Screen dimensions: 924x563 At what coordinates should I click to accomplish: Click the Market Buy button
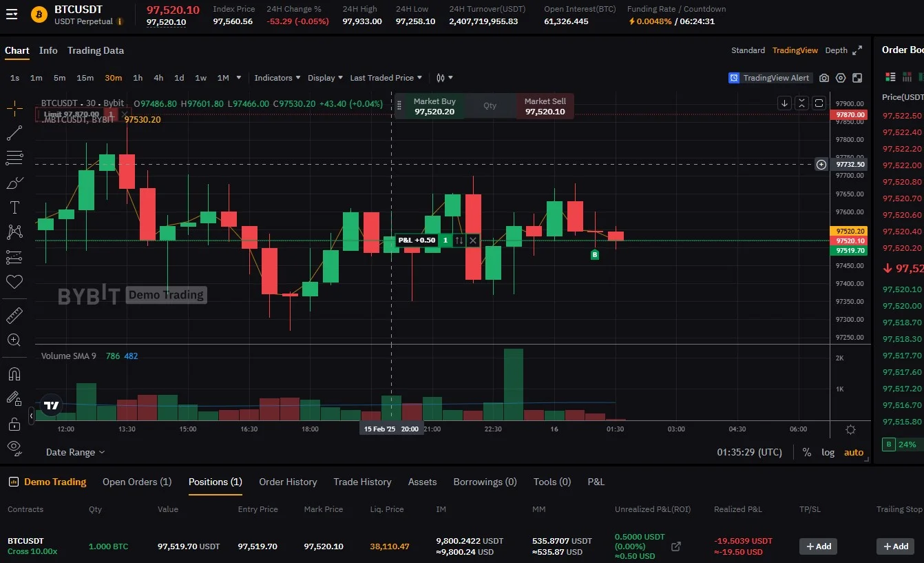434,106
